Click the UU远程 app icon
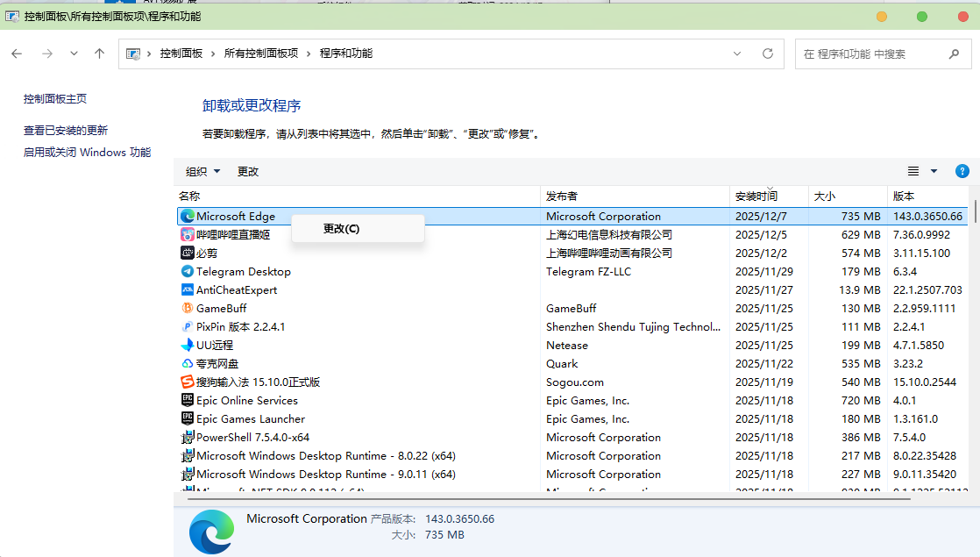 (187, 345)
